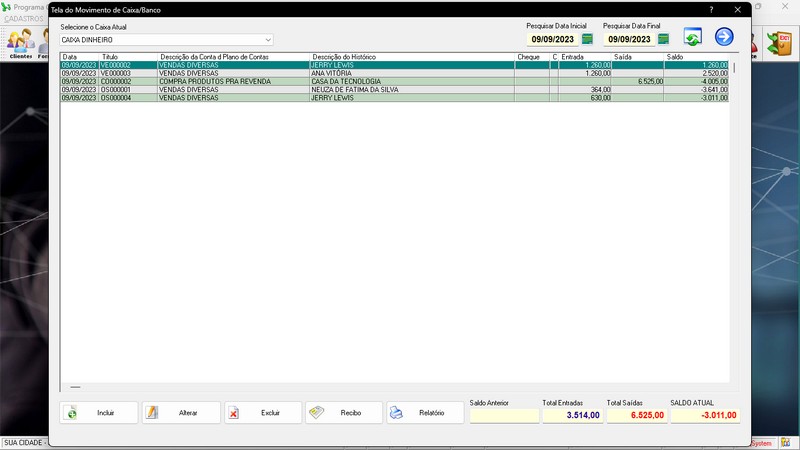Viewport: 800px width, 450px height.
Task: Open Clientes in the main window toolbar
Action: pyautogui.click(x=20, y=43)
